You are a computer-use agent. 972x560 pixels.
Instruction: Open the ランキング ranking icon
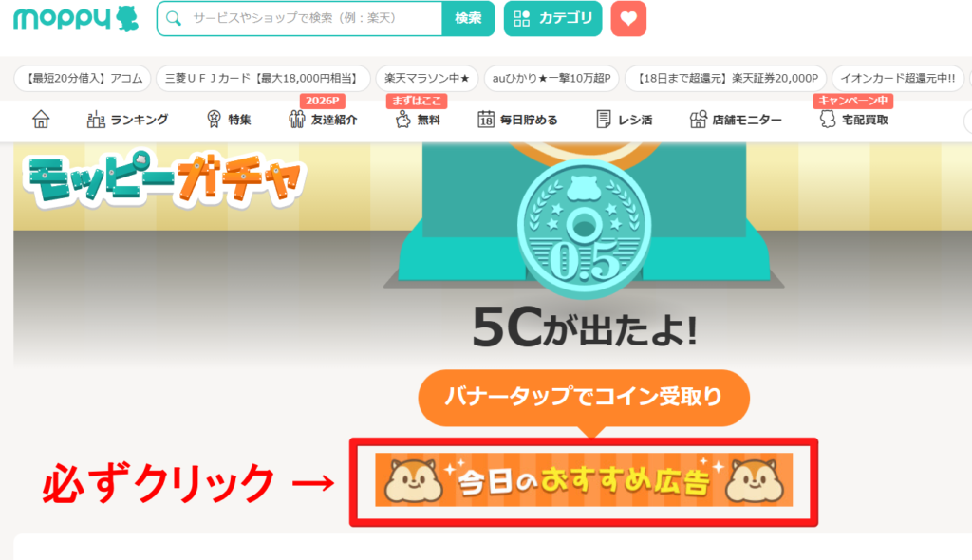96,119
